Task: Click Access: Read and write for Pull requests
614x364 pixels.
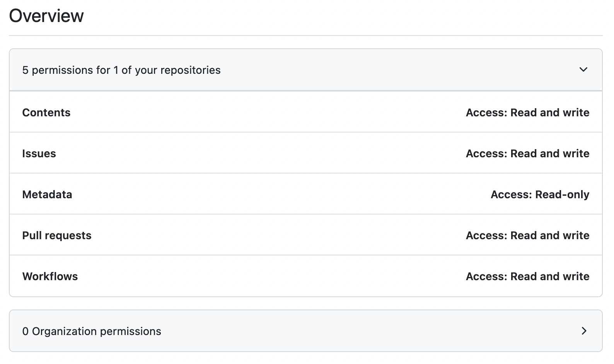Action: (x=527, y=235)
